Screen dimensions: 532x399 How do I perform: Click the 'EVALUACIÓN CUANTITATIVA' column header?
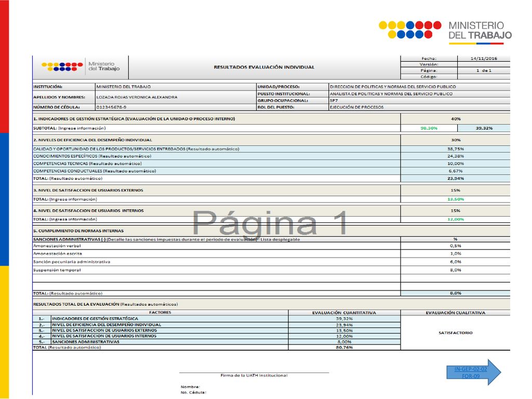point(344,313)
